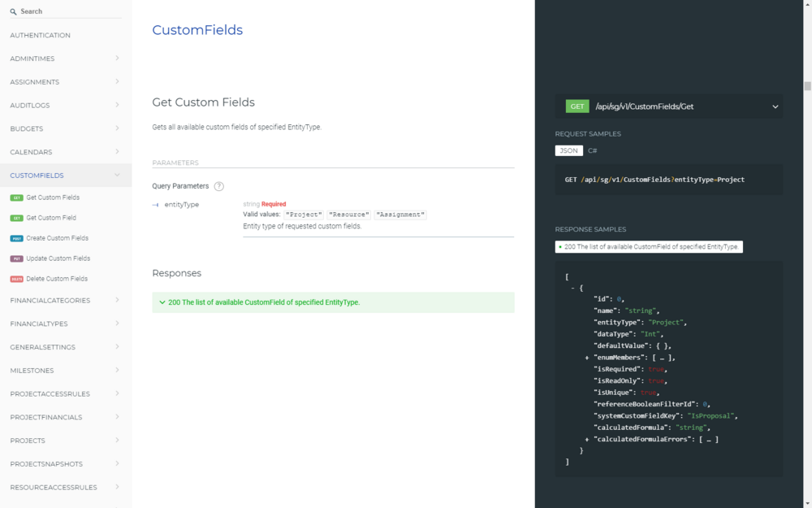Click the DELETE badge beside Delete Custom Fields
Screen dimensions: 812x508
tap(16, 279)
